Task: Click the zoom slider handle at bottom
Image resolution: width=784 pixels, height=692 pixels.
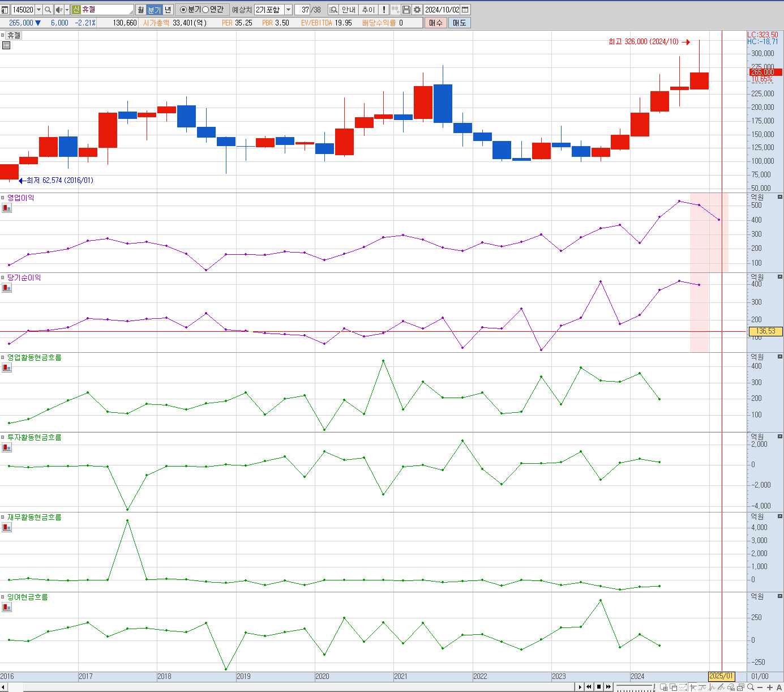Action: click(654, 687)
